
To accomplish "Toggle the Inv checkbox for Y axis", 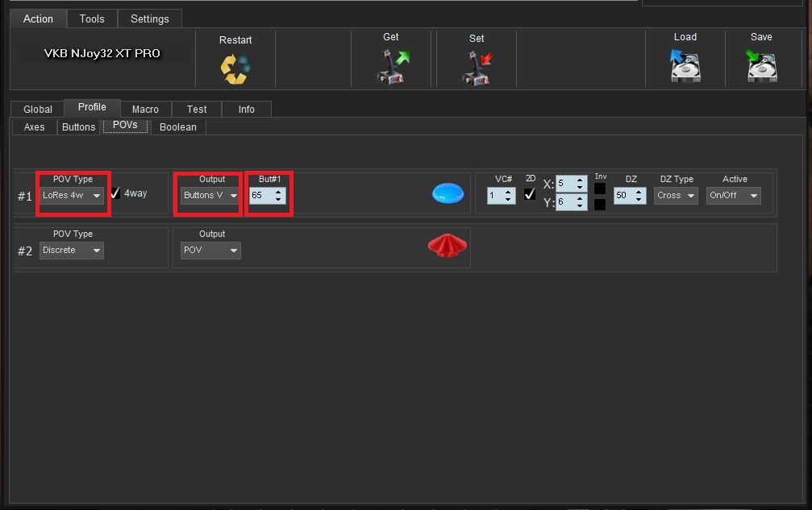I will pos(600,205).
